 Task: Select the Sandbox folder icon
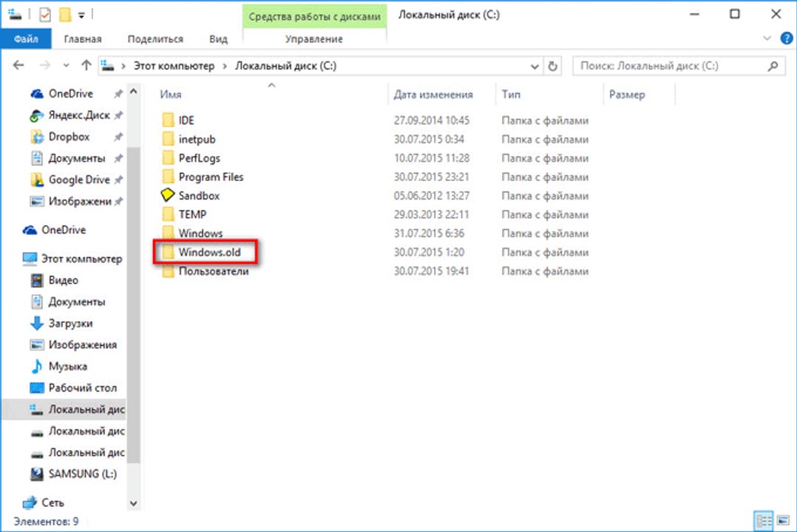point(168,195)
